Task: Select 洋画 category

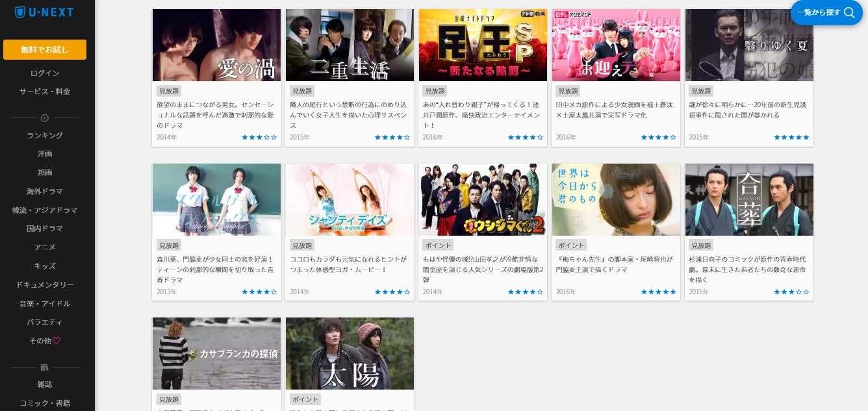Action: coord(45,154)
